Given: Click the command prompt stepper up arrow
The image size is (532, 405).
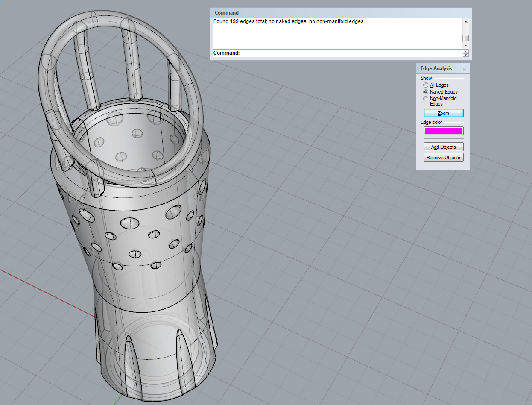Looking at the screenshot, I should 465,51.
